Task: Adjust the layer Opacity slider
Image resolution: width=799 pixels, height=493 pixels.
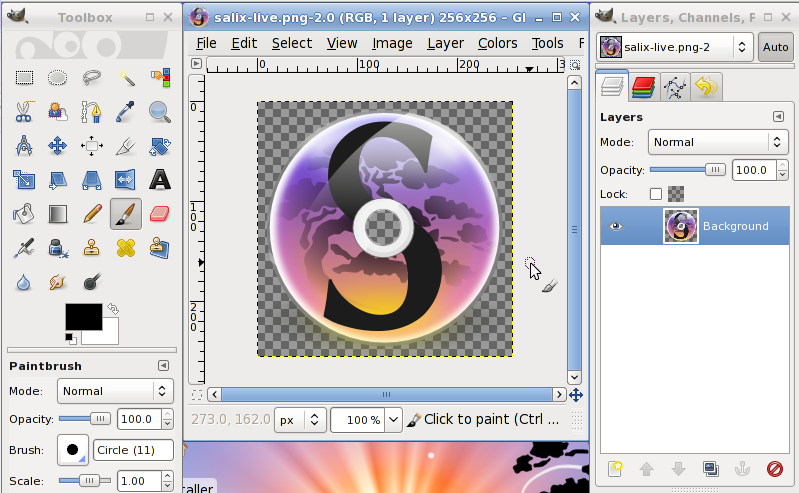Action: [688, 170]
